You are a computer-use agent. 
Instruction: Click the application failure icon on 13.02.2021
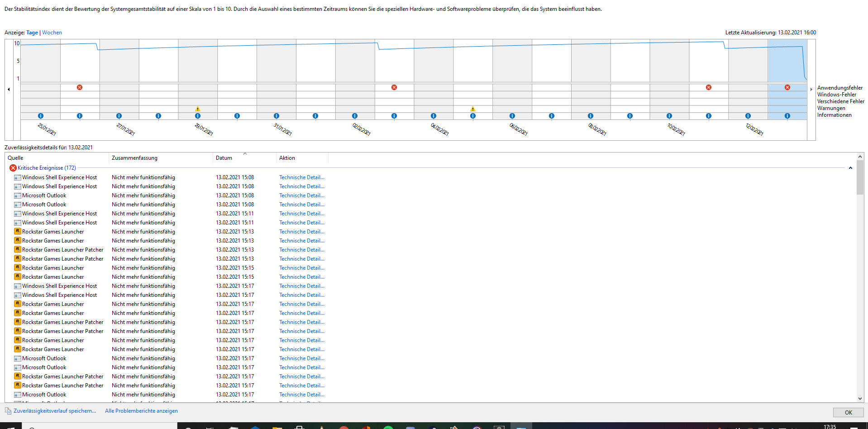tap(787, 87)
